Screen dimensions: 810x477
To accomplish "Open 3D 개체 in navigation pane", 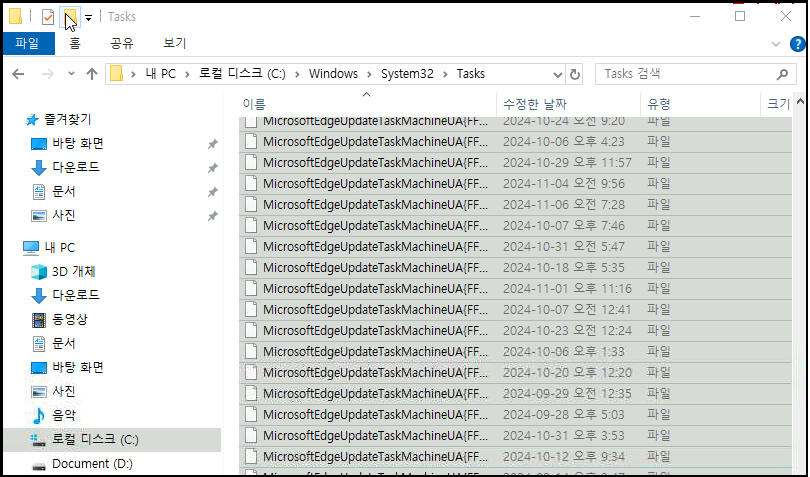I will click(x=73, y=271).
